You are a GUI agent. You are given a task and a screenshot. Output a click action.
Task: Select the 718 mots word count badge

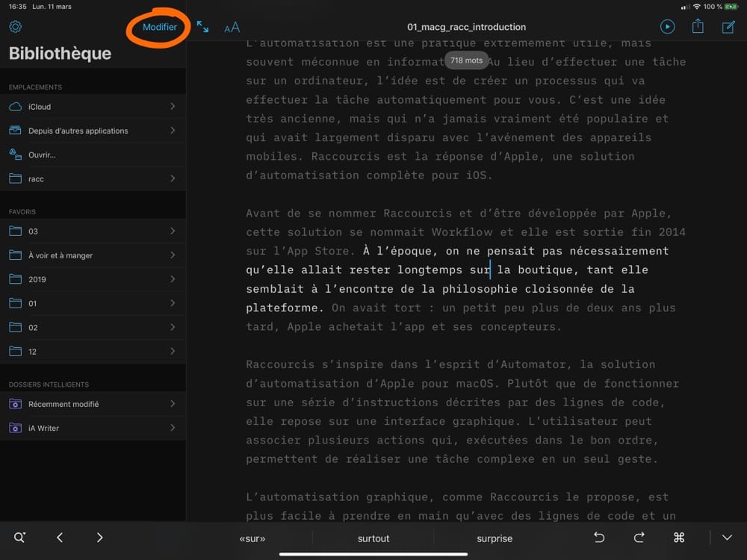[x=466, y=60]
